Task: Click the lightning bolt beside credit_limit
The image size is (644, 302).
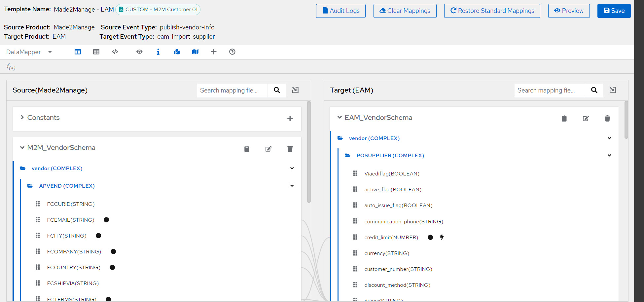Action: tap(442, 237)
